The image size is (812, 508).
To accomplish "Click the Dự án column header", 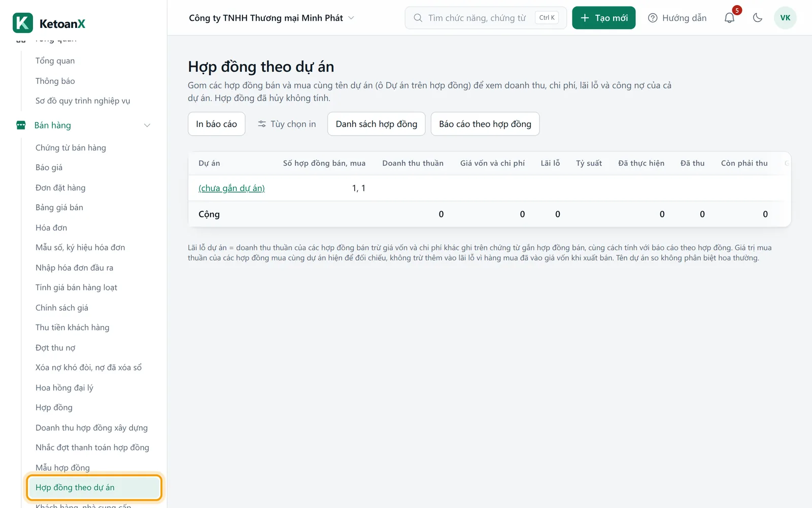I will [x=209, y=163].
